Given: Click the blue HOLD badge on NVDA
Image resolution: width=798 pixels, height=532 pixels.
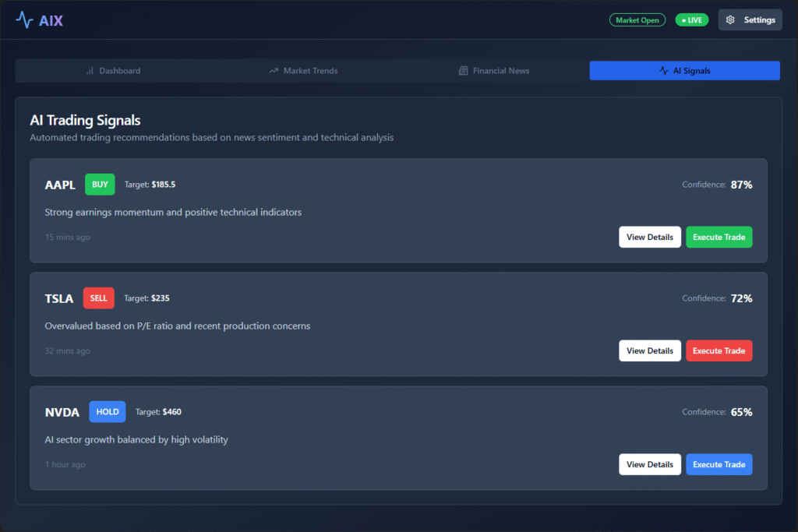Looking at the screenshot, I should 108,412.
